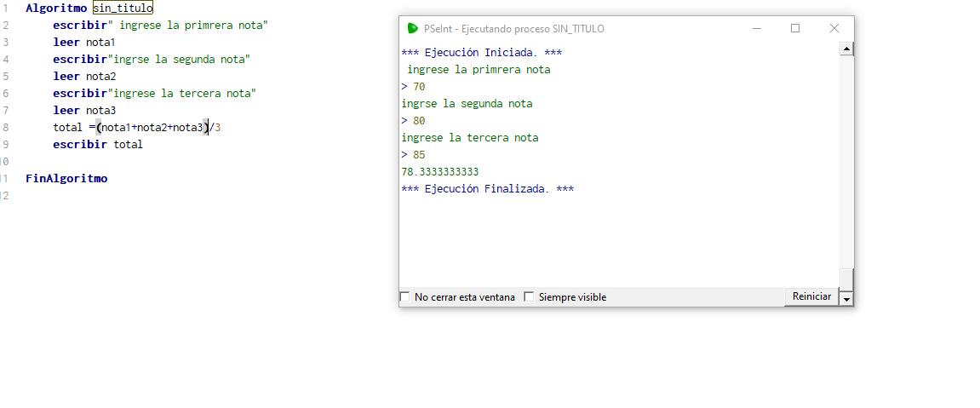Click the output window vertical scrollbar thumb
Image resolution: width=980 pixels, height=408 pixels.
[846, 278]
